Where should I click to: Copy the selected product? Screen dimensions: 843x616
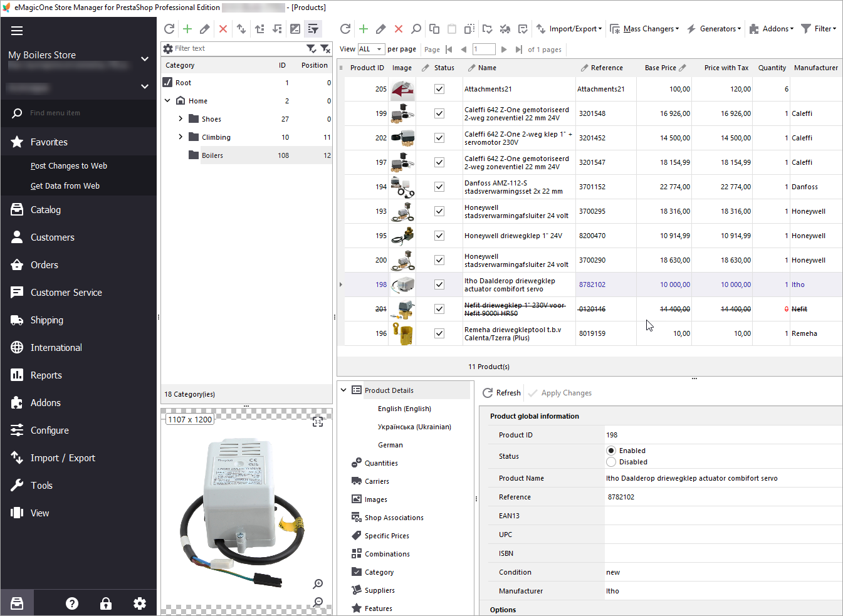point(434,29)
